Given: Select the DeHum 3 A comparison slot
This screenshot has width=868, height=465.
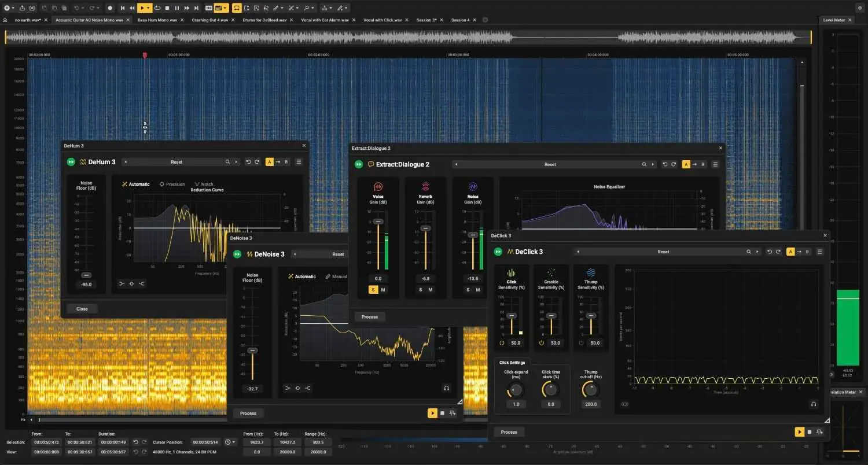Looking at the screenshot, I should pos(269,162).
